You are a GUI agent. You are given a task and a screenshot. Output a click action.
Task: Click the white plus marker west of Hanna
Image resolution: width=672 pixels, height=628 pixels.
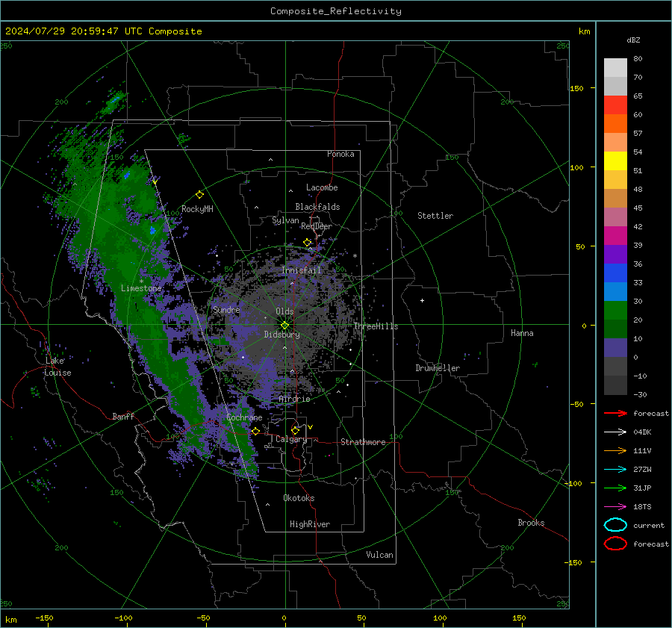[422, 300]
